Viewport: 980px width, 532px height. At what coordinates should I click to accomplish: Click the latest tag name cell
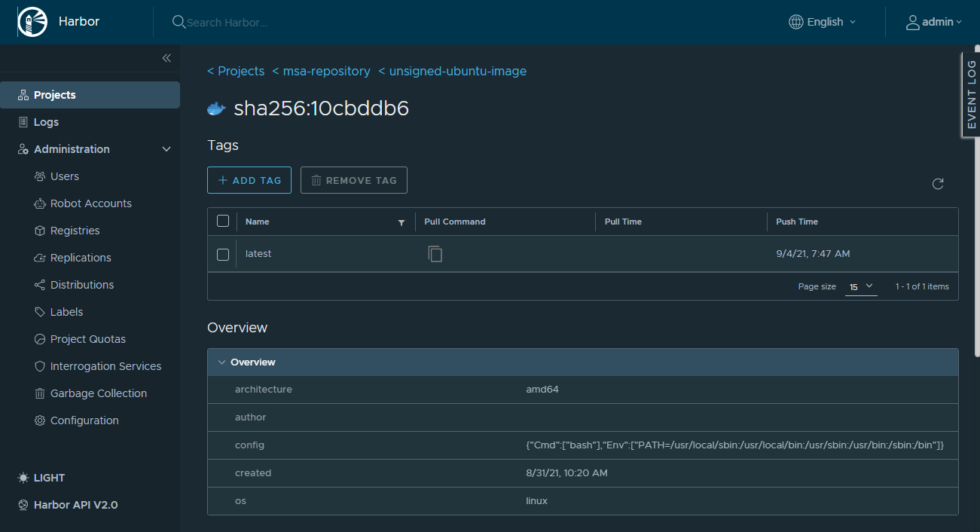(x=258, y=254)
